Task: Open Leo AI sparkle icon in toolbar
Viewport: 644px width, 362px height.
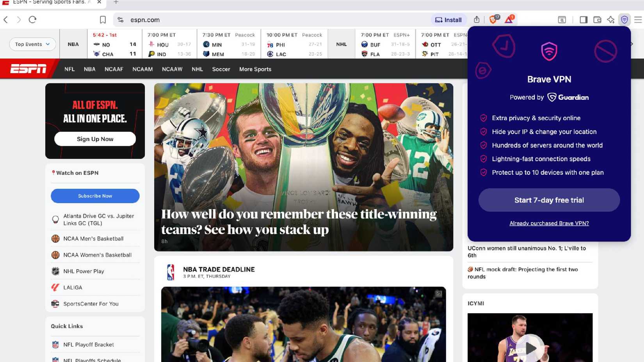Action: (x=611, y=20)
